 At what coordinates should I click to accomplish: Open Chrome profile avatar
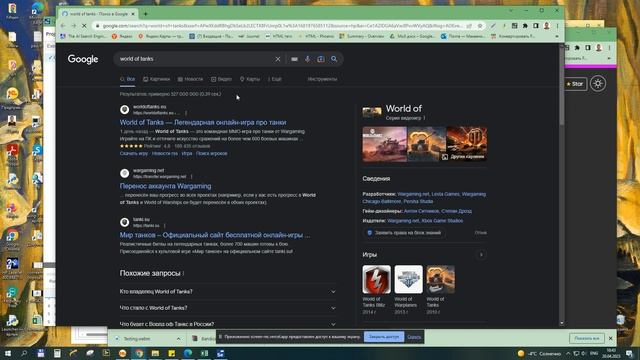pos(547,26)
